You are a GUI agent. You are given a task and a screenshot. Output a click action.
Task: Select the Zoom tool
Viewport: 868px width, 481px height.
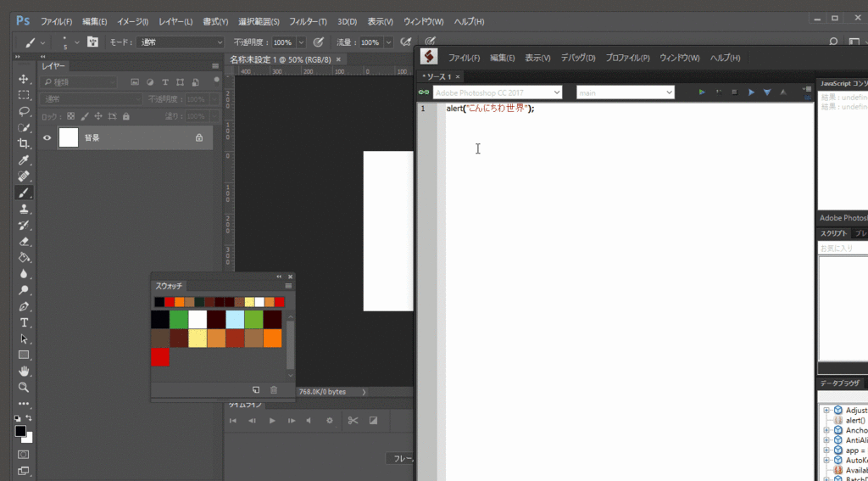pos(24,388)
